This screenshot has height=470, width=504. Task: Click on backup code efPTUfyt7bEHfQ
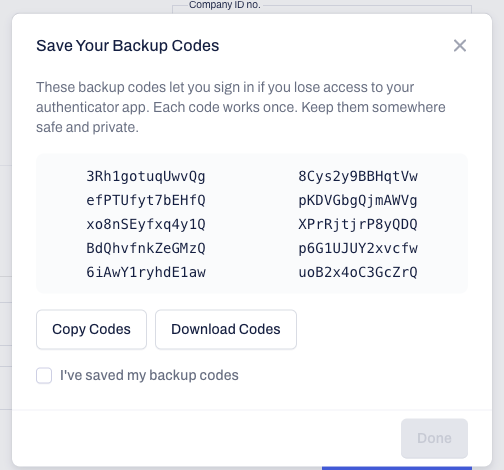click(x=146, y=201)
